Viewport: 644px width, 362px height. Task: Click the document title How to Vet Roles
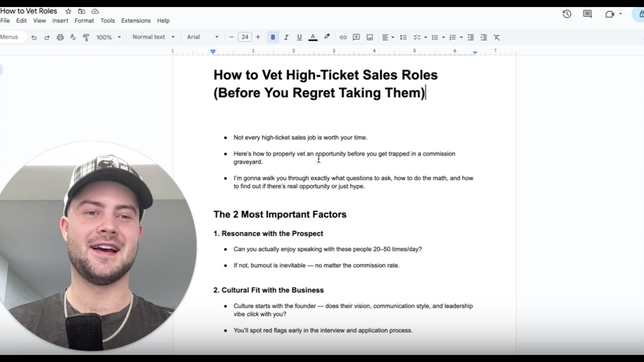pyautogui.click(x=29, y=11)
